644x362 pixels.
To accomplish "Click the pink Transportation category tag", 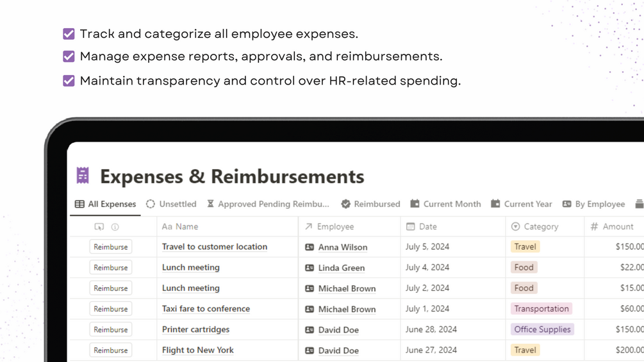I will click(x=541, y=309).
